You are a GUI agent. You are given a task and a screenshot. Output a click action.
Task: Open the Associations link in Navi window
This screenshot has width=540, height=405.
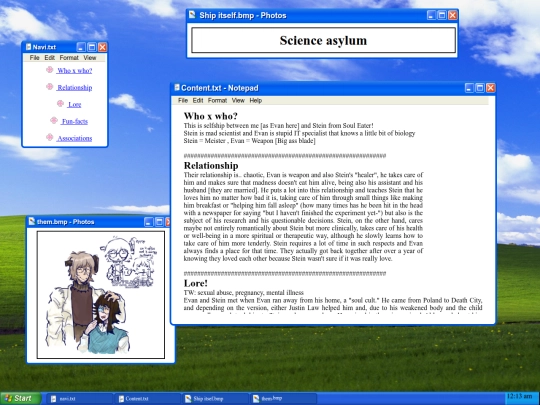tap(74, 138)
